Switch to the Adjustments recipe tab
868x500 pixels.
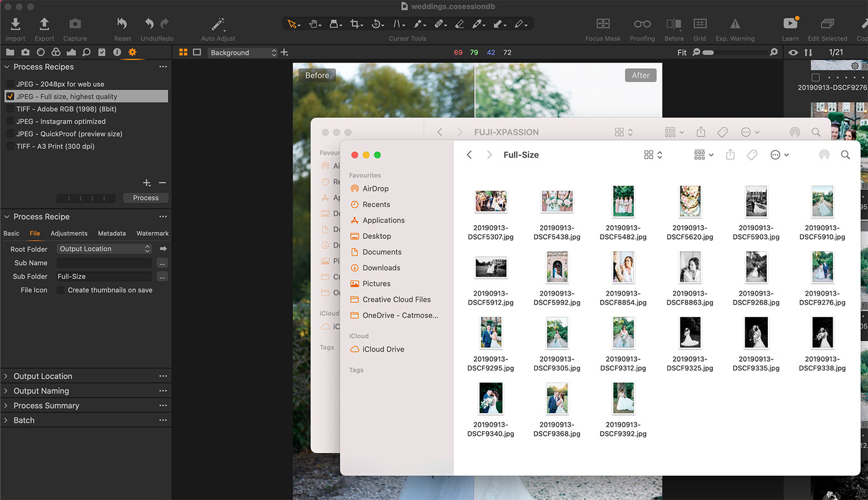pos(69,233)
